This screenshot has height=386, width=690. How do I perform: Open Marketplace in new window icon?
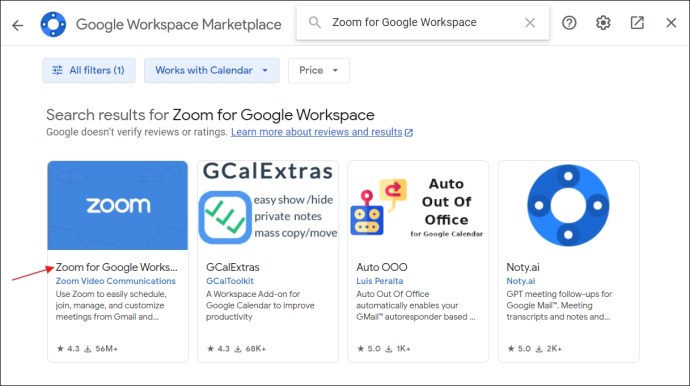tap(637, 22)
